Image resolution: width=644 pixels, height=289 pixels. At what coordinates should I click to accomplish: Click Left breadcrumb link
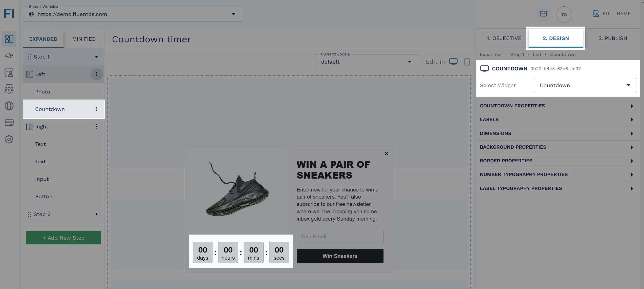537,54
